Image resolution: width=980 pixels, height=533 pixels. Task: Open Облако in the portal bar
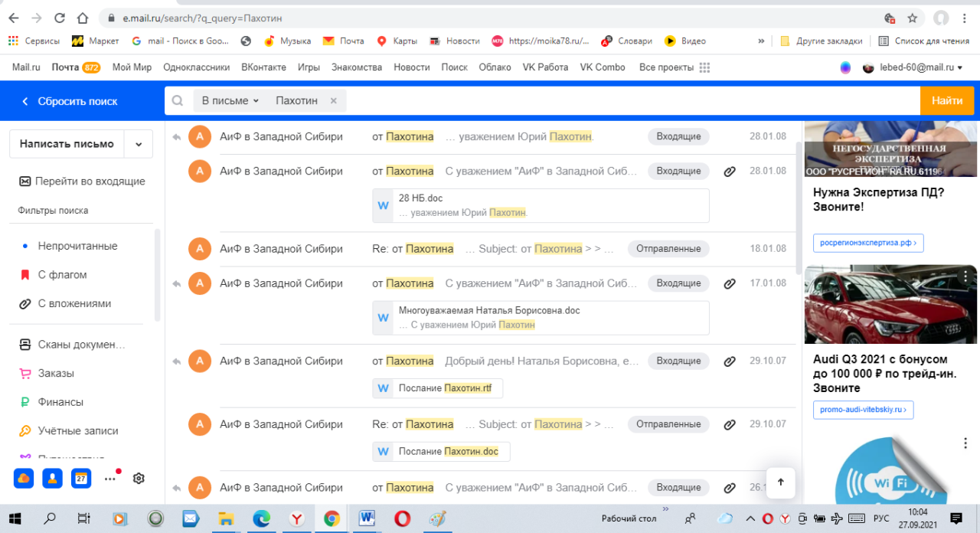click(495, 67)
